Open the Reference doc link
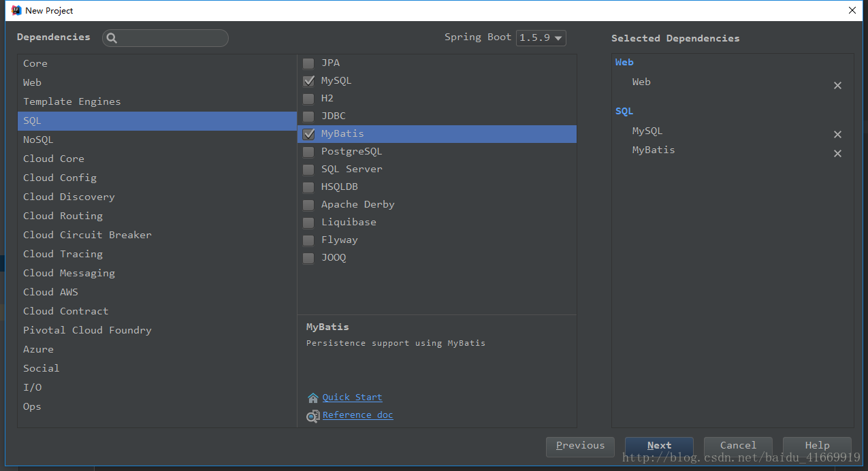Viewport: 868px width, 471px height. [x=357, y=415]
